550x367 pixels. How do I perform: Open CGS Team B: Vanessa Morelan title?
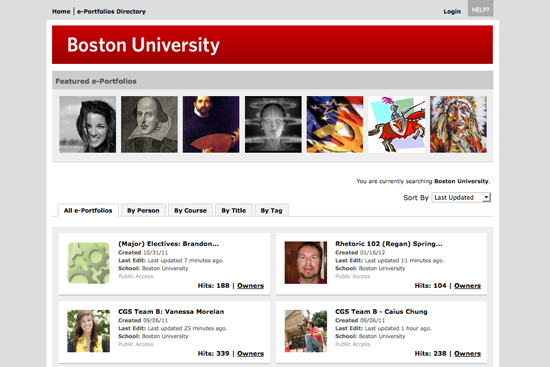point(171,312)
